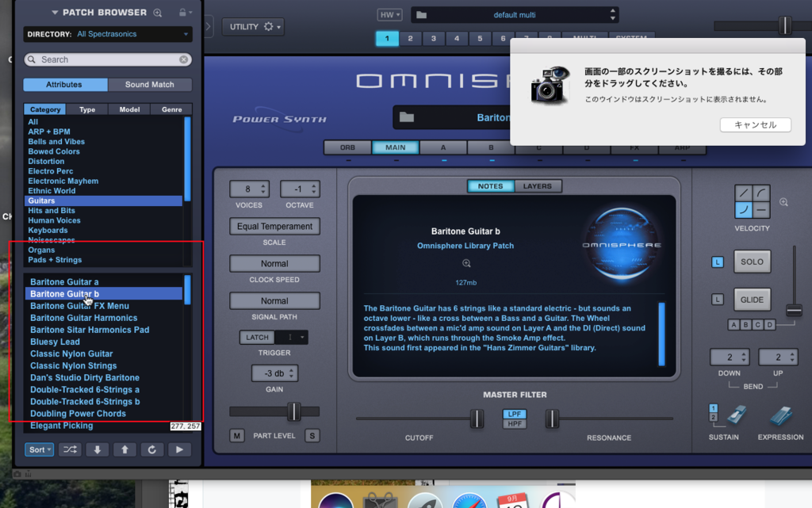
Task: Open the Directory All Spectrasonics dropdown
Action: pos(108,34)
